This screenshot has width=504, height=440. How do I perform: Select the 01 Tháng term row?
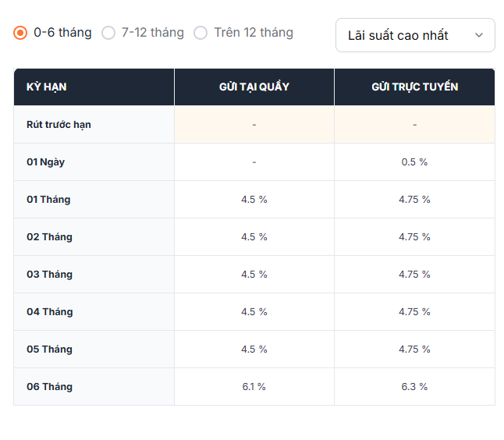tap(254, 199)
